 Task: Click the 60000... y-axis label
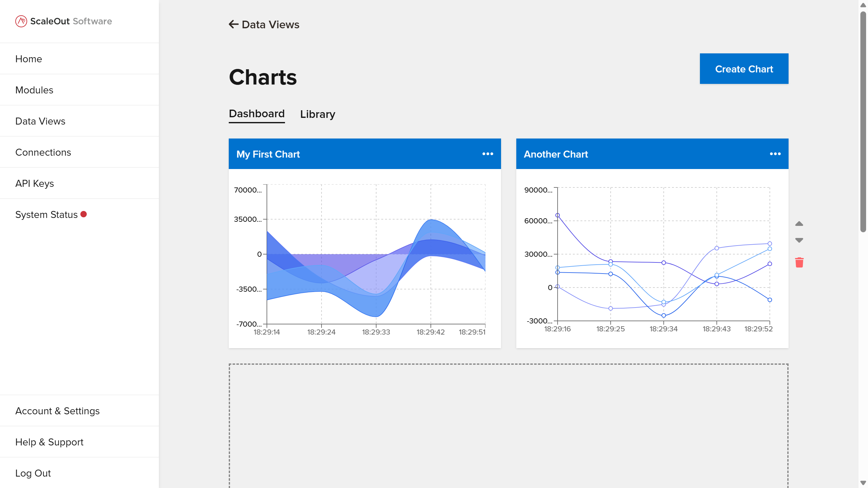[538, 221]
